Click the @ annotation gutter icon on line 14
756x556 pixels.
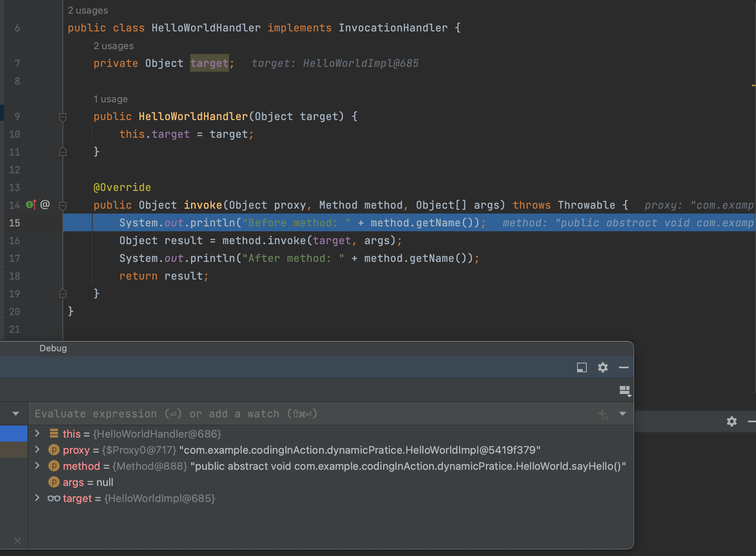[45, 205]
